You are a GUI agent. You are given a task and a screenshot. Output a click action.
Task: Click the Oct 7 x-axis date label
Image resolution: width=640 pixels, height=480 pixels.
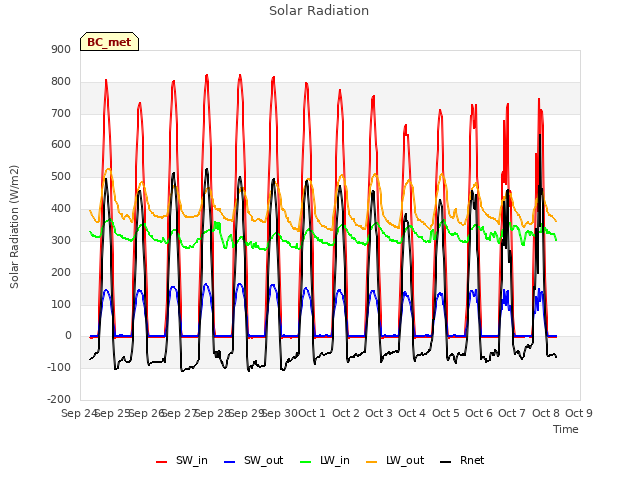(512, 413)
